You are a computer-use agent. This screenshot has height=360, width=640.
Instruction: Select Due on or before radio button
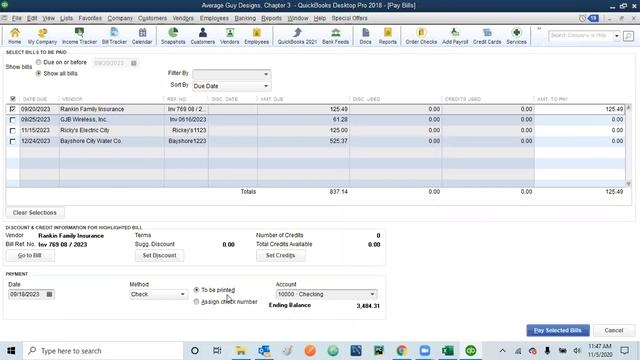(38, 62)
